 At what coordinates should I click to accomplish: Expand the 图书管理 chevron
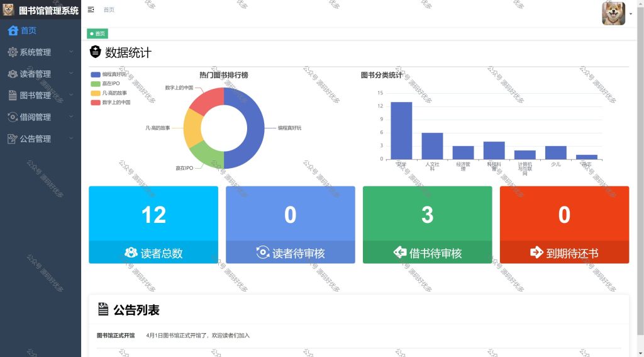pos(71,94)
